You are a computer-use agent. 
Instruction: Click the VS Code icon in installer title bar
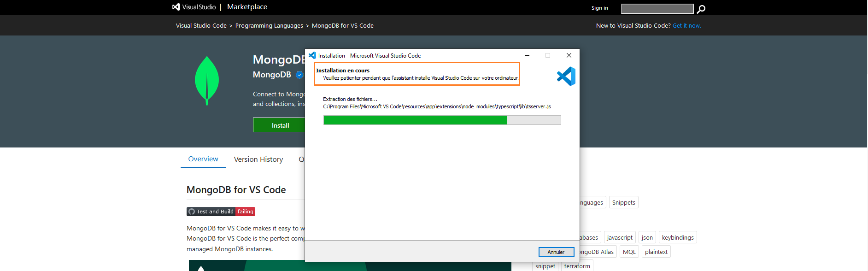[312, 55]
